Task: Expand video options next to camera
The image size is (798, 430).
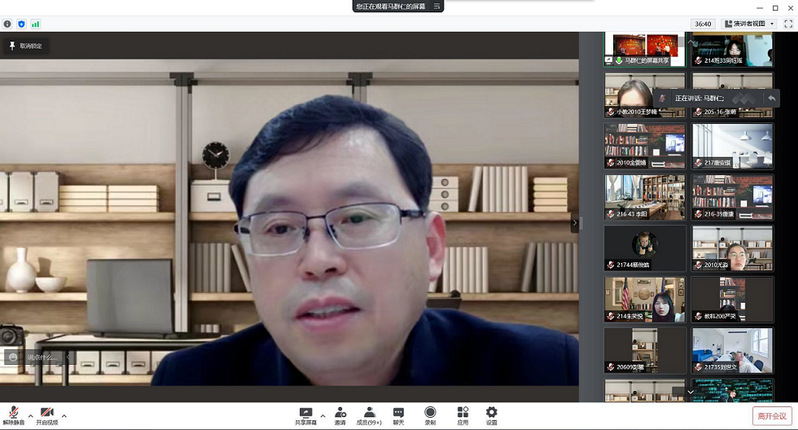Action: point(64,414)
